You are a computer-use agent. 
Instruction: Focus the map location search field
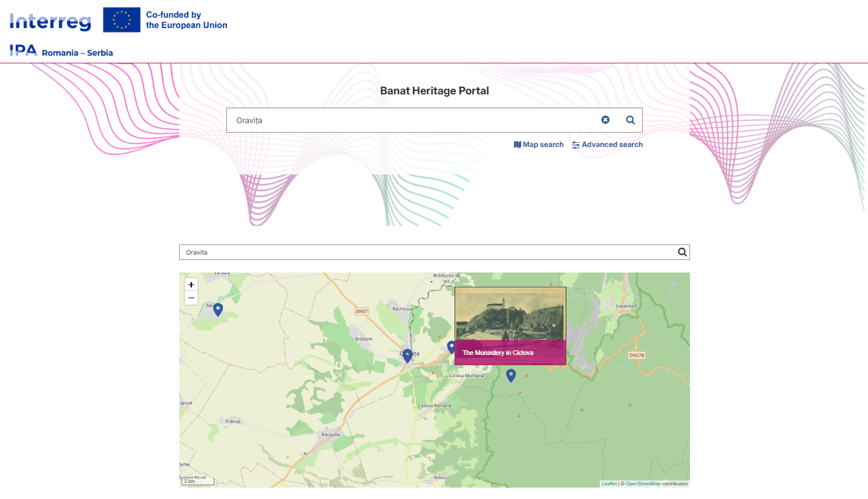(x=427, y=252)
